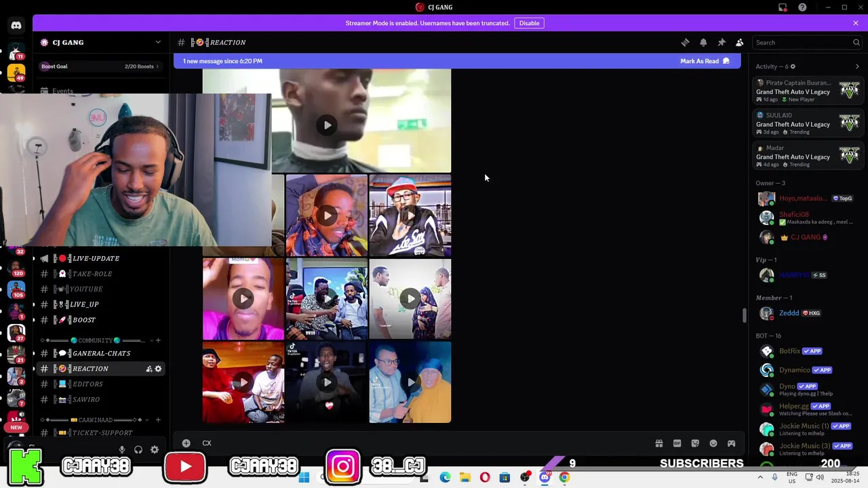Open Pirate Captain Buuran activity card
868x488 pixels.
[808, 91]
